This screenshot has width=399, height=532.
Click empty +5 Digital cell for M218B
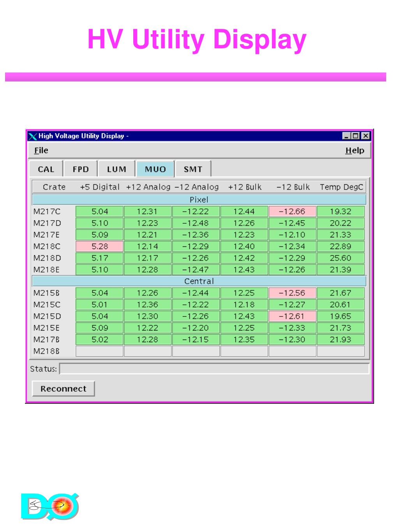click(99, 351)
